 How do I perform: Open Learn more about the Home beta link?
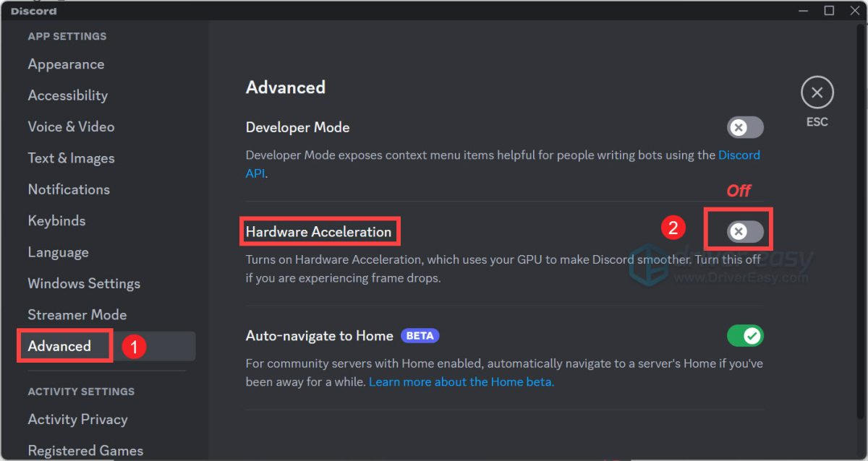[x=461, y=382]
